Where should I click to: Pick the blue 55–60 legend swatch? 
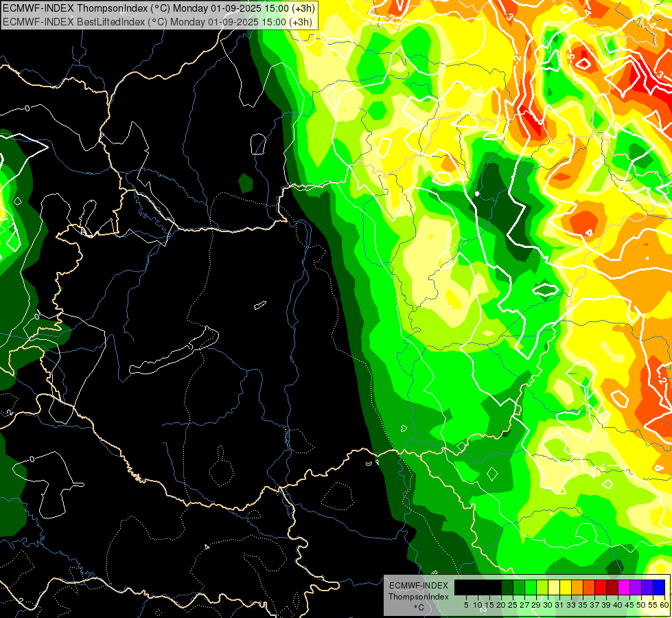coord(659,588)
